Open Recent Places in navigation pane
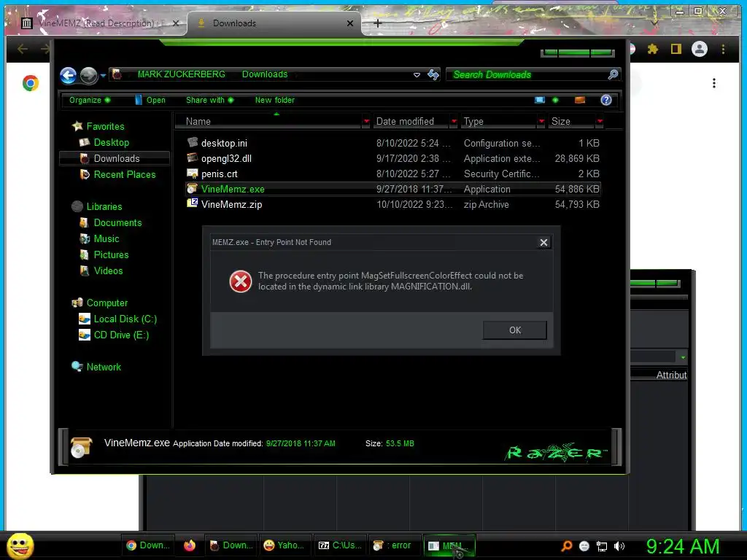Image resolution: width=747 pixels, height=560 pixels. 124,174
